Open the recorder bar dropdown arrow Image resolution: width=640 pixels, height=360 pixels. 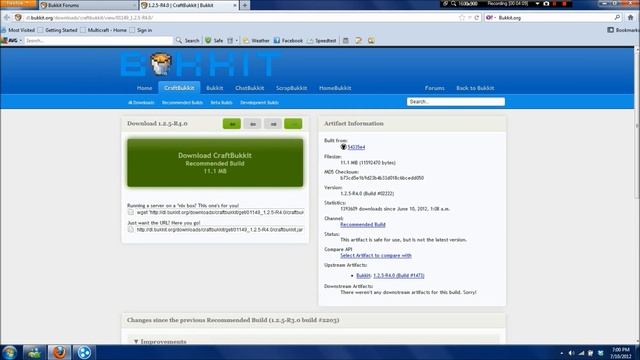pos(537,4)
